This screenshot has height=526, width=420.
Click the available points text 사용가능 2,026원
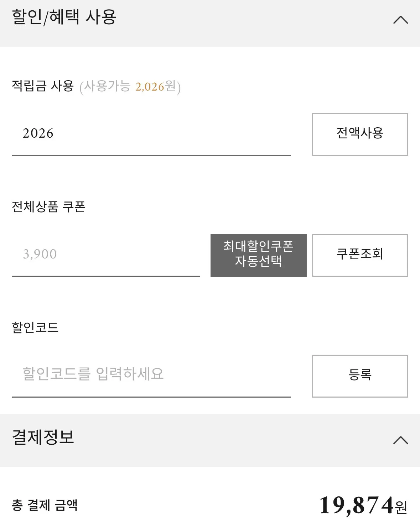(131, 86)
